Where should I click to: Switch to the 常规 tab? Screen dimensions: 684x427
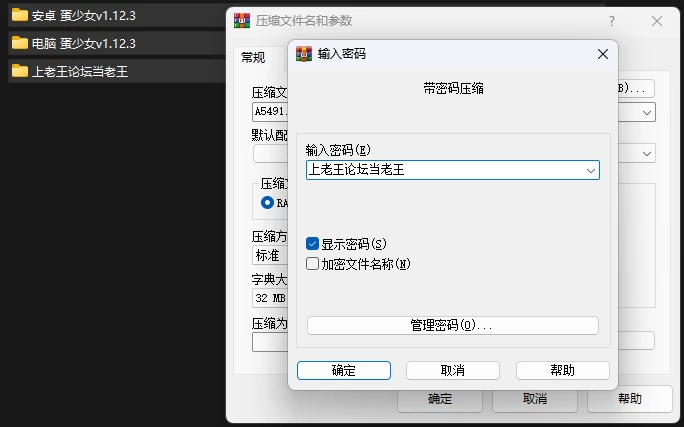(x=253, y=58)
